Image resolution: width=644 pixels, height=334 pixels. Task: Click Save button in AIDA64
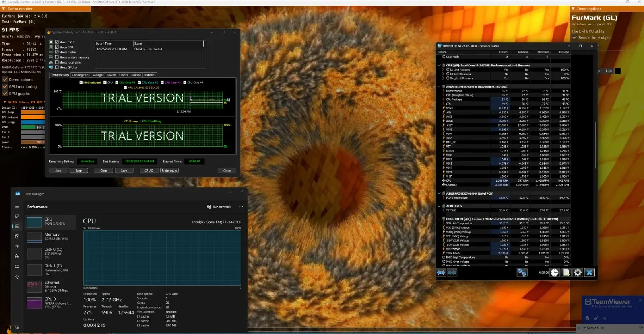124,170
